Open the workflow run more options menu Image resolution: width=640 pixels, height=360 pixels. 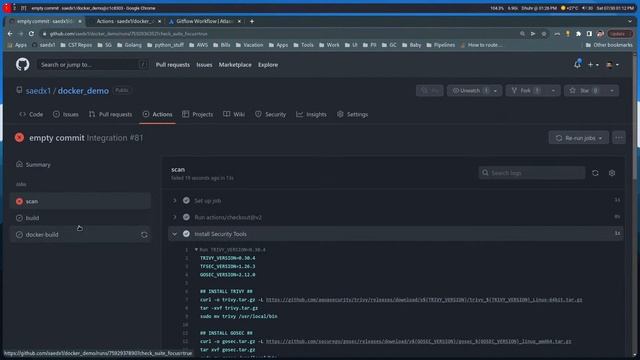point(619,138)
